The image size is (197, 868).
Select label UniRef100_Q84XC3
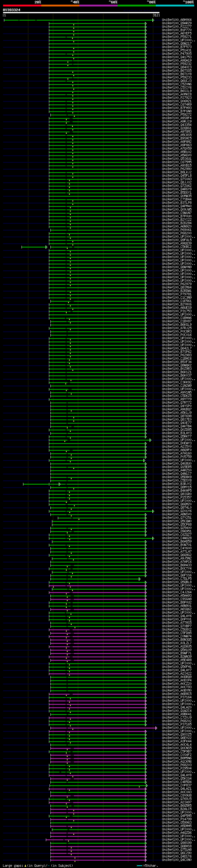(x=177, y=67)
